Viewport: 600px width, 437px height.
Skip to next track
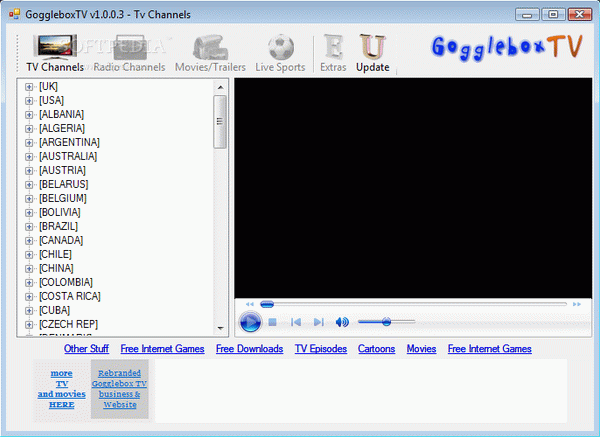[x=318, y=322]
